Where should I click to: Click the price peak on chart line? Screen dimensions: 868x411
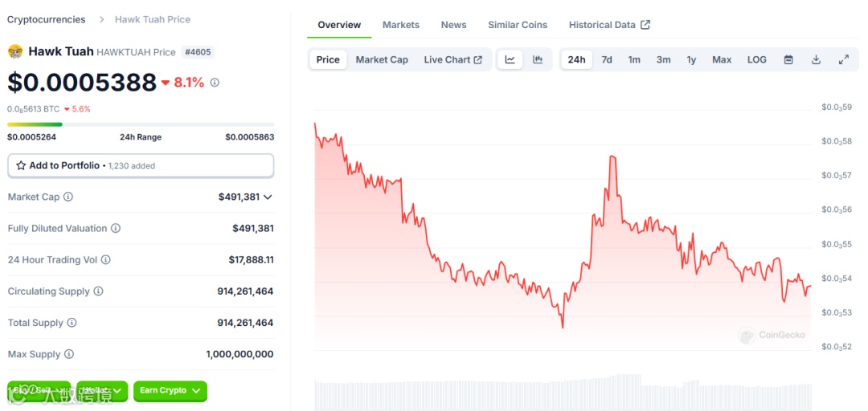[x=612, y=157]
